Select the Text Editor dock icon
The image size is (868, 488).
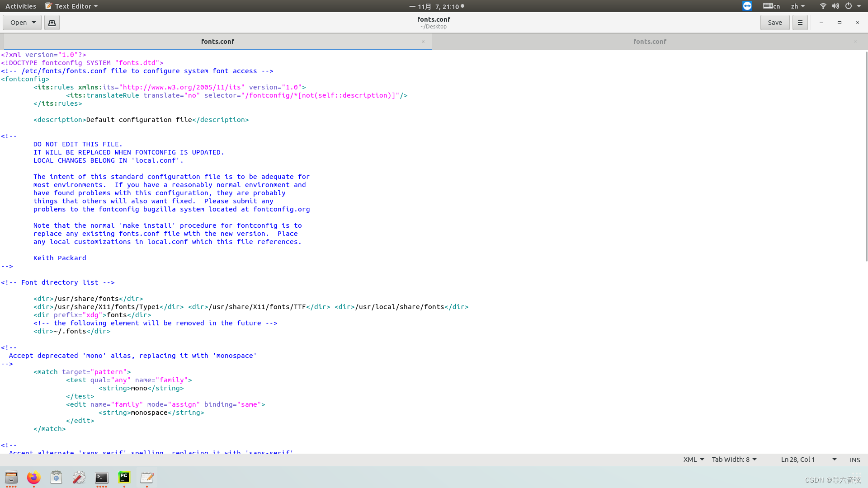click(x=147, y=478)
